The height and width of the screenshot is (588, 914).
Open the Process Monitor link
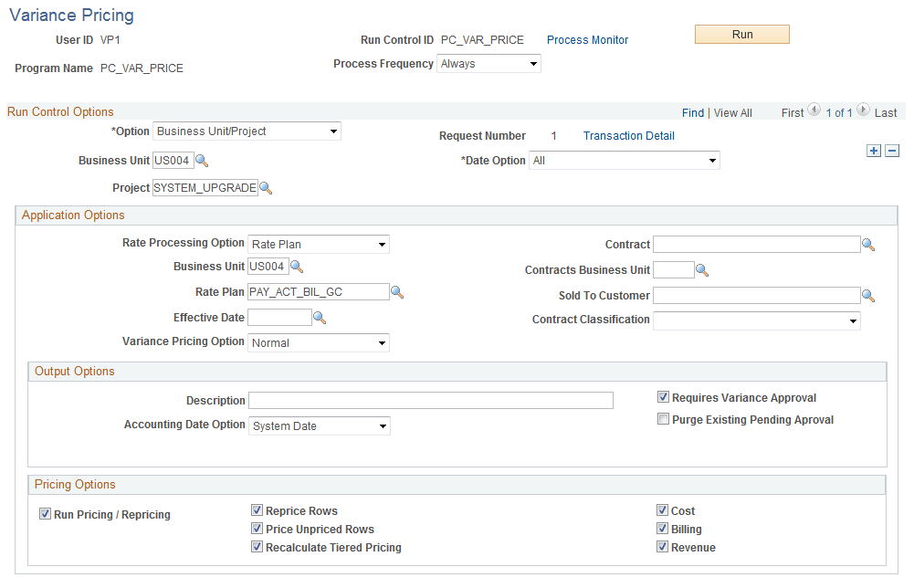pyautogui.click(x=587, y=39)
